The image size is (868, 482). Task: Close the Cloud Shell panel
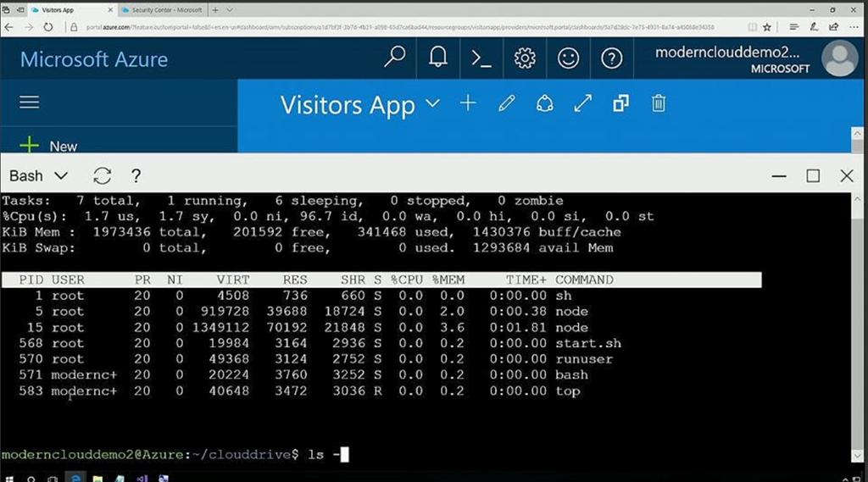click(x=847, y=176)
